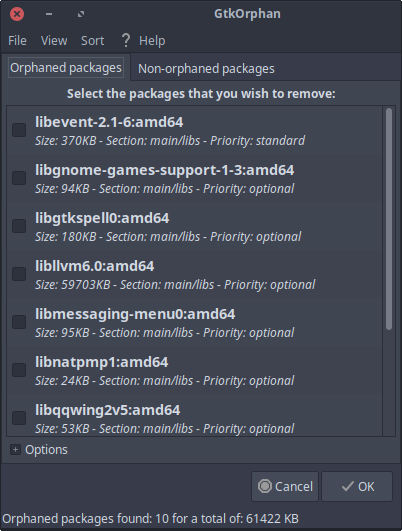Mark libmessaging-menu0:amd64 for removal

(x=19, y=322)
